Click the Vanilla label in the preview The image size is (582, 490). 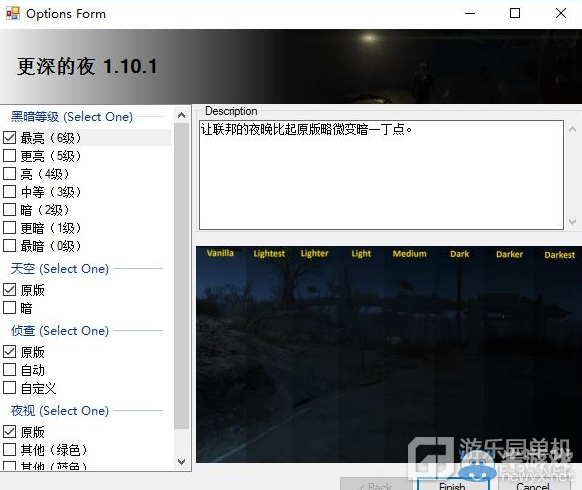(220, 253)
